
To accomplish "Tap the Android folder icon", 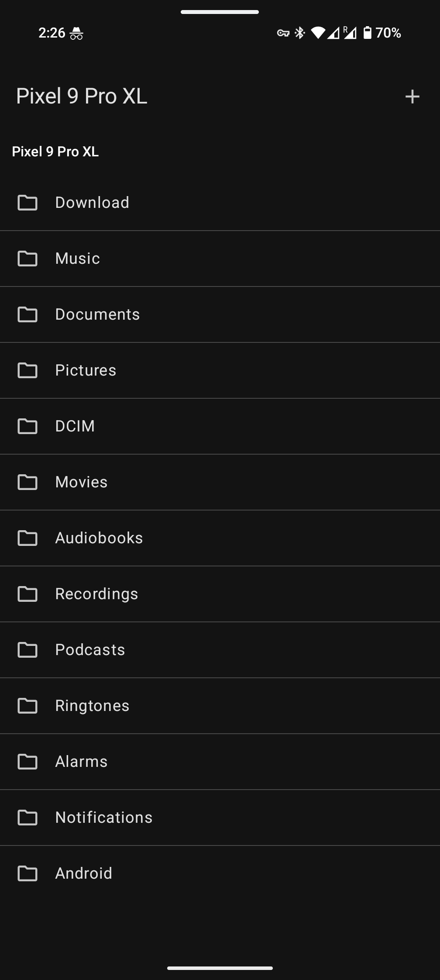I will [x=27, y=873].
